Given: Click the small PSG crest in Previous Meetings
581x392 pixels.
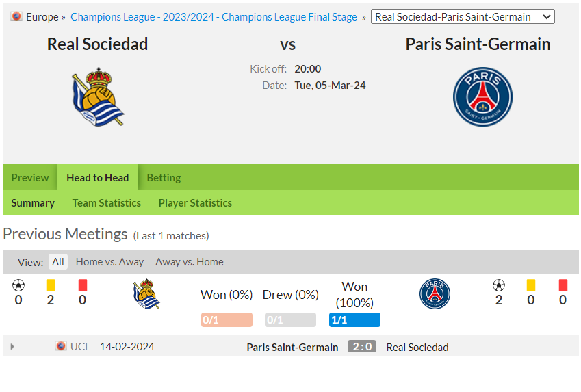Looking at the screenshot, I should pyautogui.click(x=435, y=293).
